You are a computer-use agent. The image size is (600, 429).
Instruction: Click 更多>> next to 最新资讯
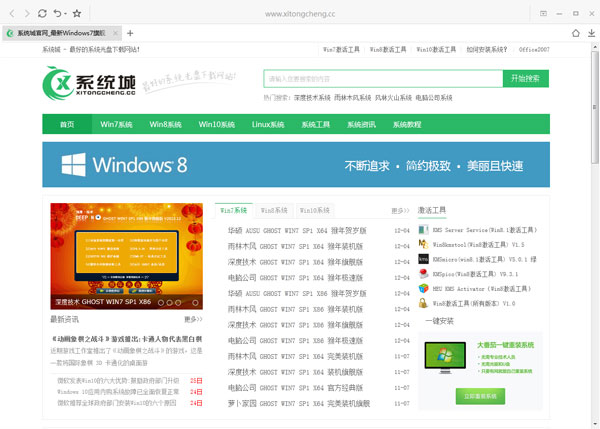[193, 319]
